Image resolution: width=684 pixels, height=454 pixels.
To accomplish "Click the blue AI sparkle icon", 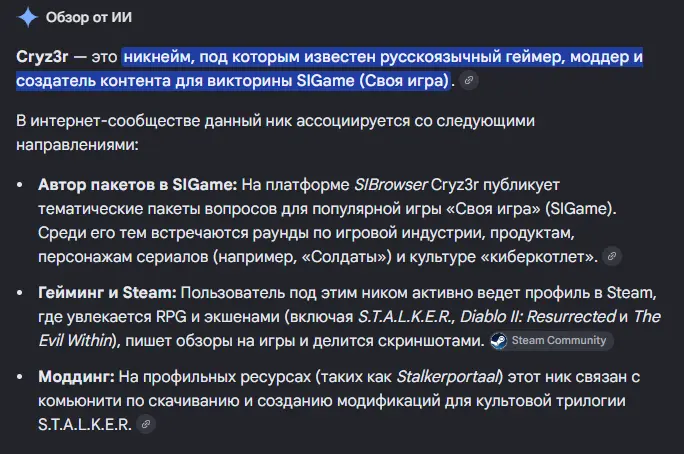I will point(27,17).
